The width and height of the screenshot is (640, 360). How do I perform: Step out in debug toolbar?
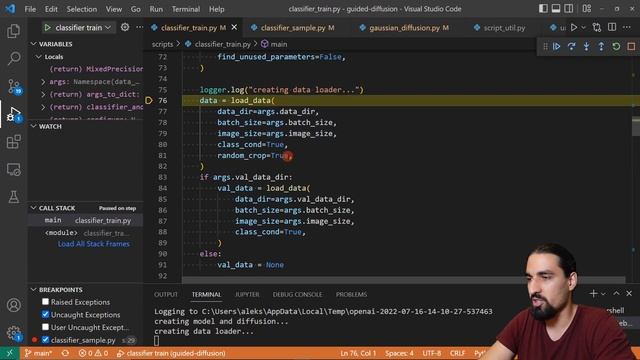point(601,47)
